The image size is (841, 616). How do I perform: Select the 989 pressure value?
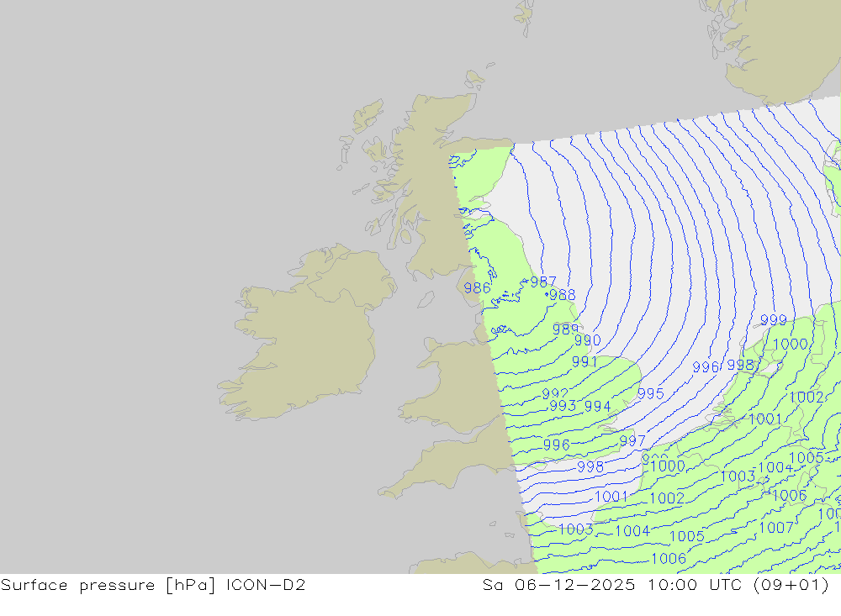(565, 329)
